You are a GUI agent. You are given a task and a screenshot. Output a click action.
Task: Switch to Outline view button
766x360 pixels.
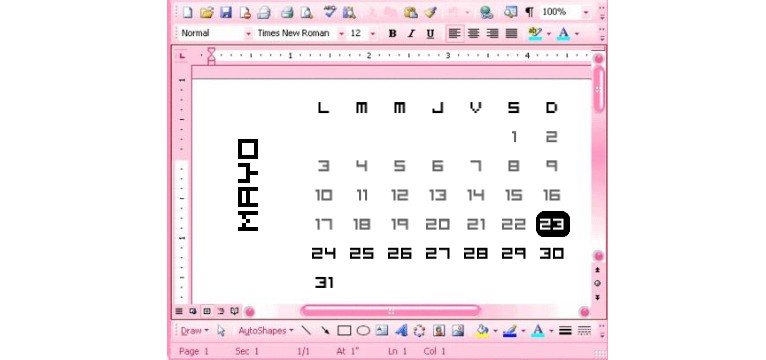221,311
